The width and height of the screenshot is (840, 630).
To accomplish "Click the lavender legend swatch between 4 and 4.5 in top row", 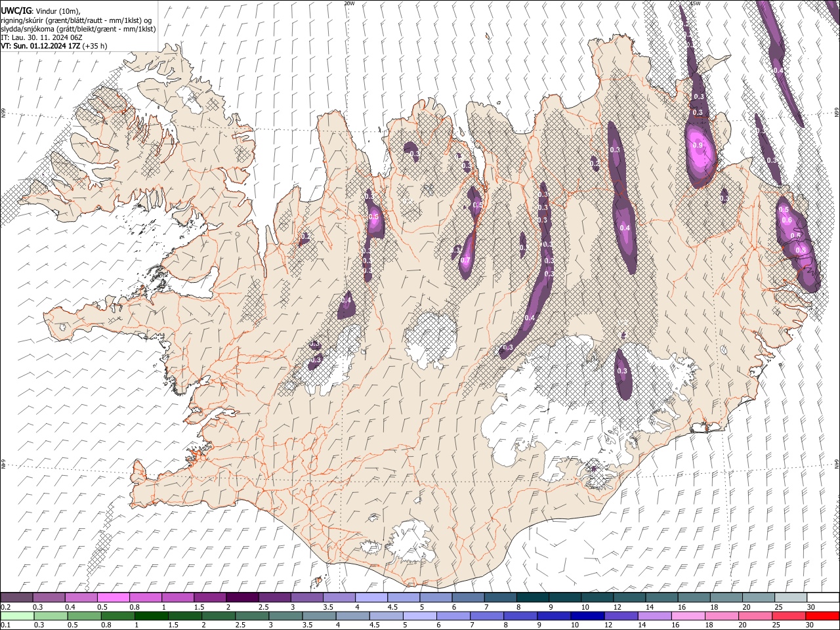I will (x=370, y=597).
